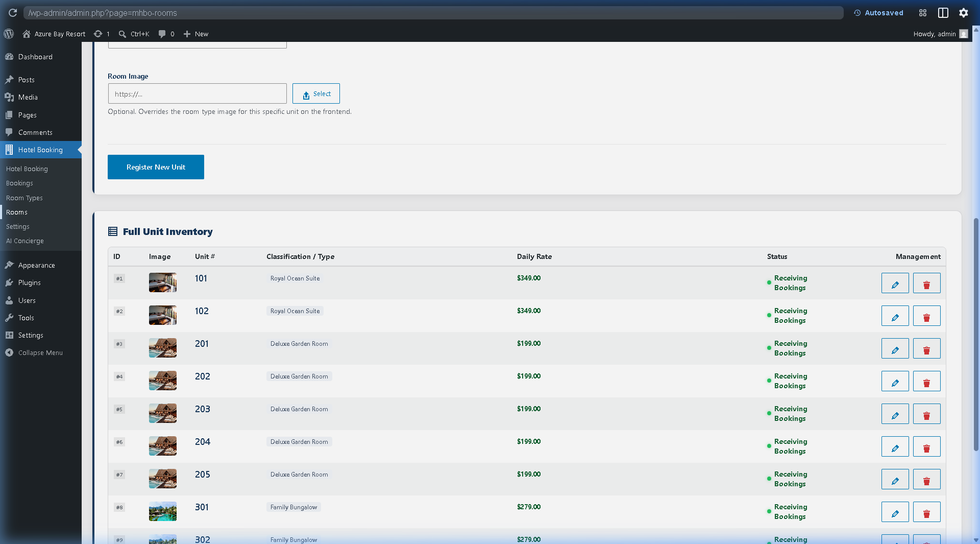Open the New content menu

(196, 34)
